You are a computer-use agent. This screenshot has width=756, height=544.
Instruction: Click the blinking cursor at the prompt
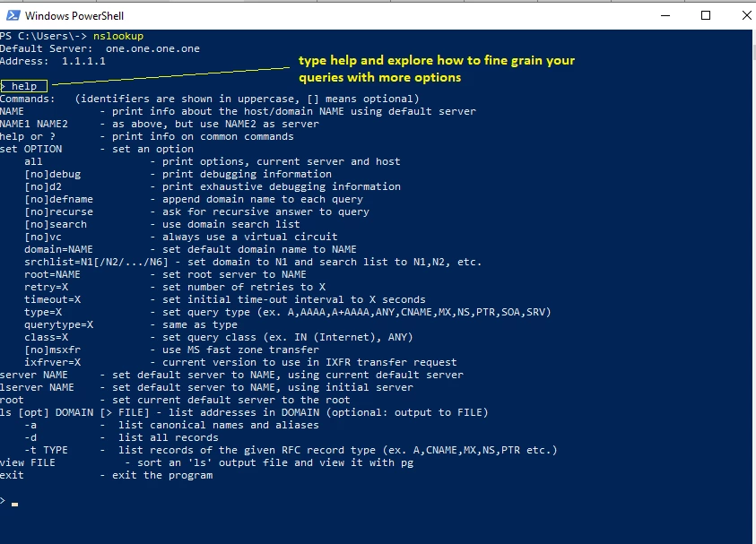coord(15,504)
